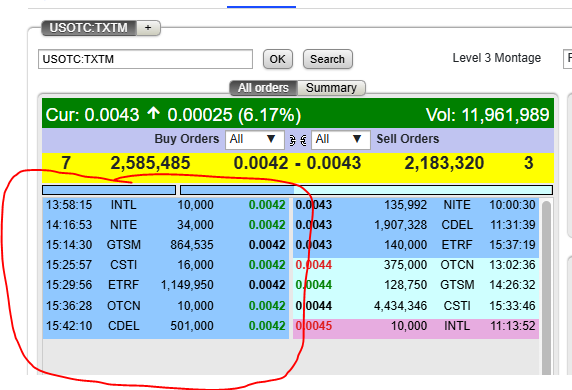Click the Search button

click(x=328, y=59)
